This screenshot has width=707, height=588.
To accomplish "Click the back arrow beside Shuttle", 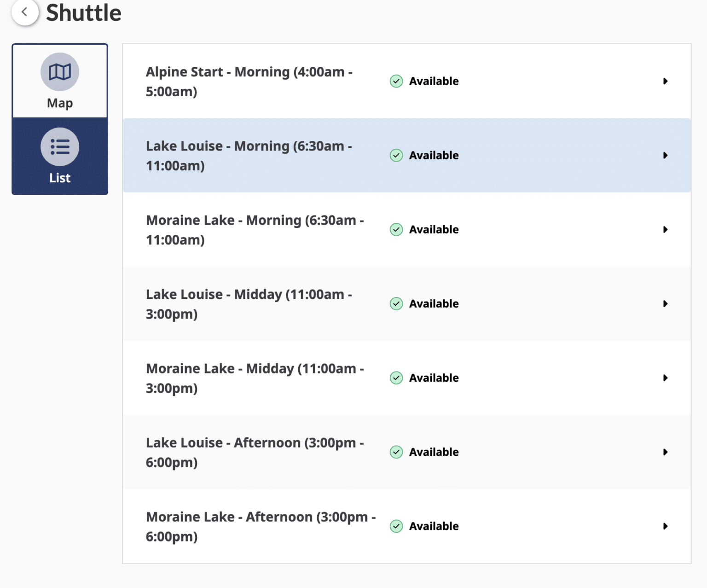I will (x=25, y=12).
